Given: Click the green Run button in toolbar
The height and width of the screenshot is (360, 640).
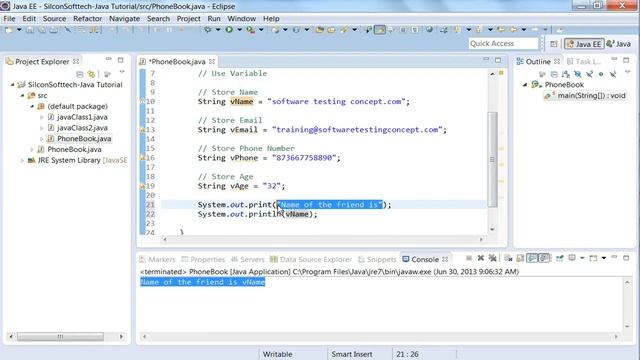Looking at the screenshot, I should [229, 30].
